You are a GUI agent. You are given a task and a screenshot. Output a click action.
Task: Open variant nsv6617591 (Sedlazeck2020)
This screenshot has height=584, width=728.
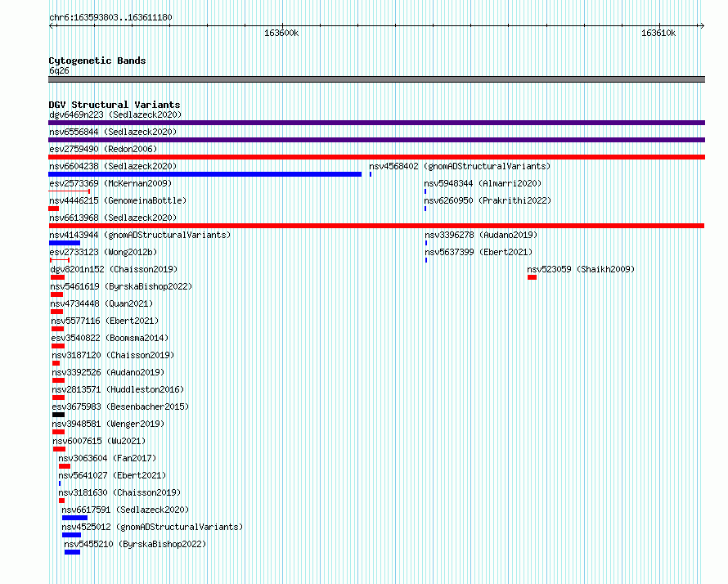point(125,510)
